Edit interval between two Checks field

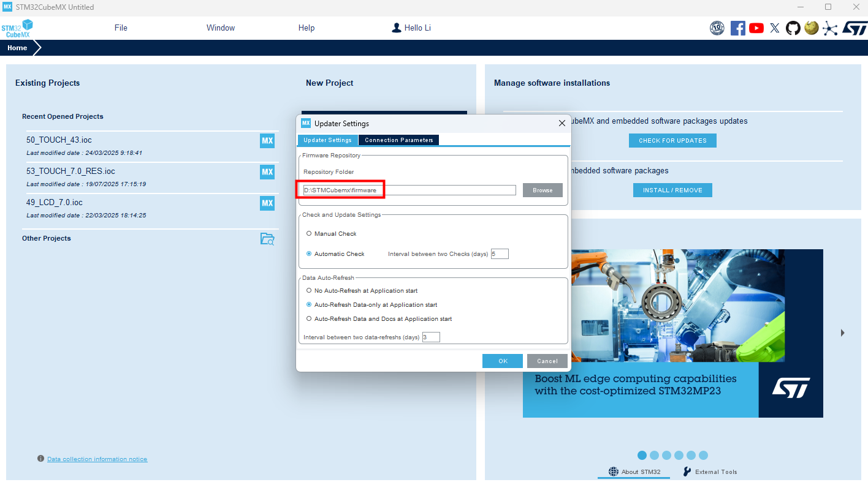pos(500,254)
